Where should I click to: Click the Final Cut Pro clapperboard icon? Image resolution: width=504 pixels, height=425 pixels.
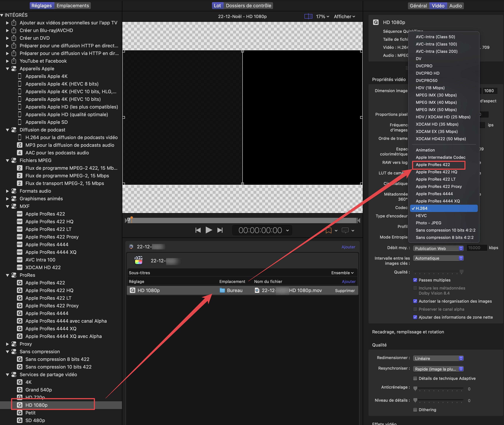(x=139, y=260)
